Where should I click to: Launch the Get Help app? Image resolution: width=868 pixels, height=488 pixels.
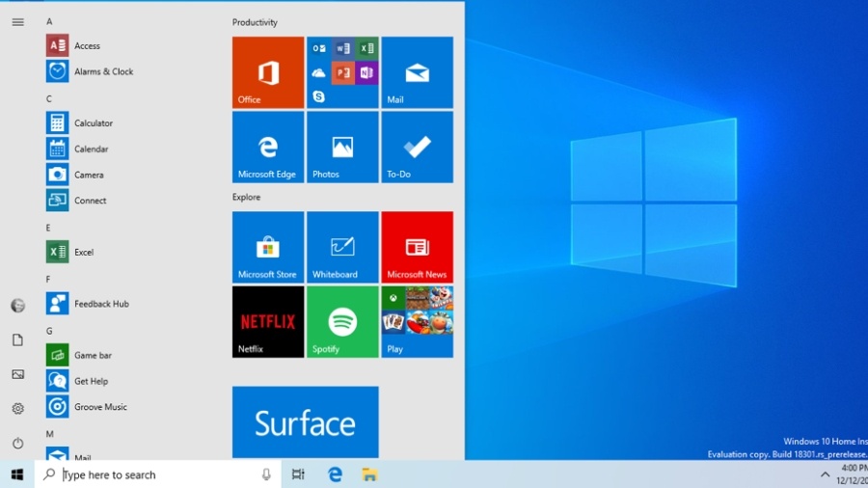77,381
